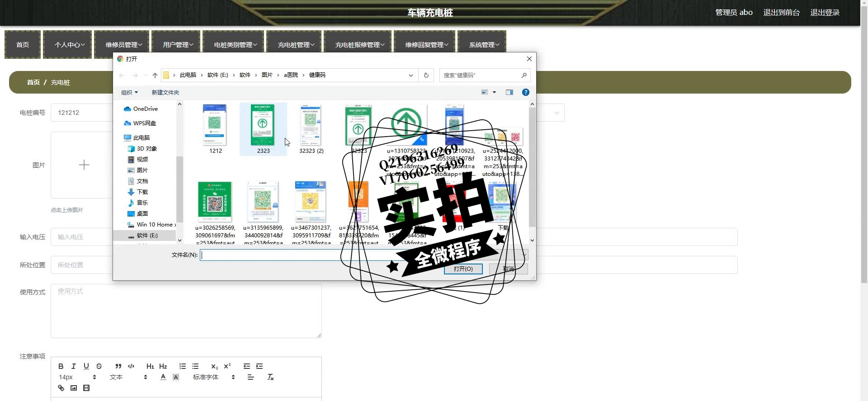Insert blockquote in editor
Image resolution: width=868 pixels, height=401 pixels.
click(x=118, y=366)
